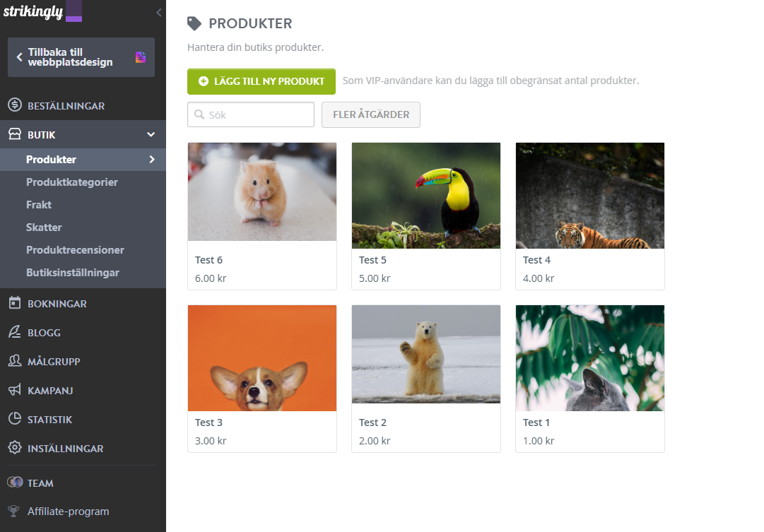764x532 pixels.
Task: Click the Team avatar icon
Action: [15, 483]
